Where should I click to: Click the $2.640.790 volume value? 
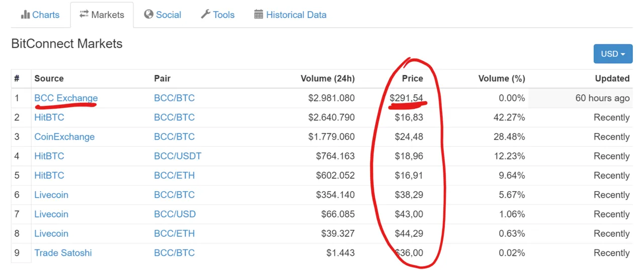click(x=332, y=117)
